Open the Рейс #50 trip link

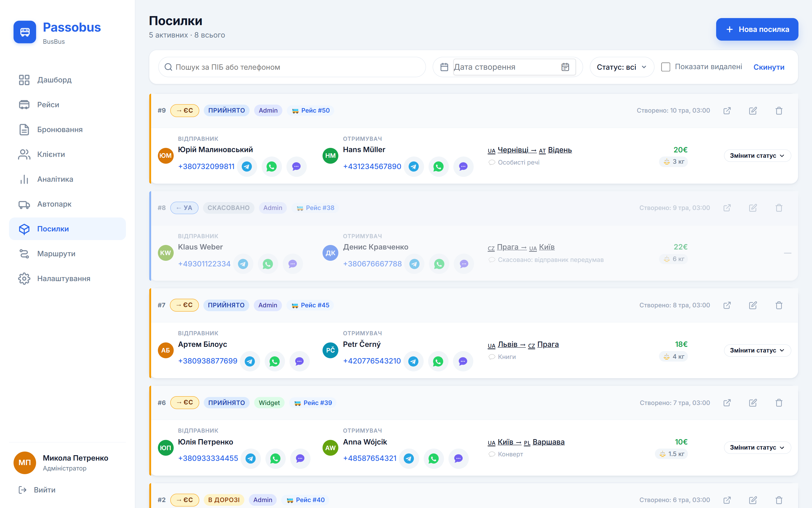tap(311, 111)
